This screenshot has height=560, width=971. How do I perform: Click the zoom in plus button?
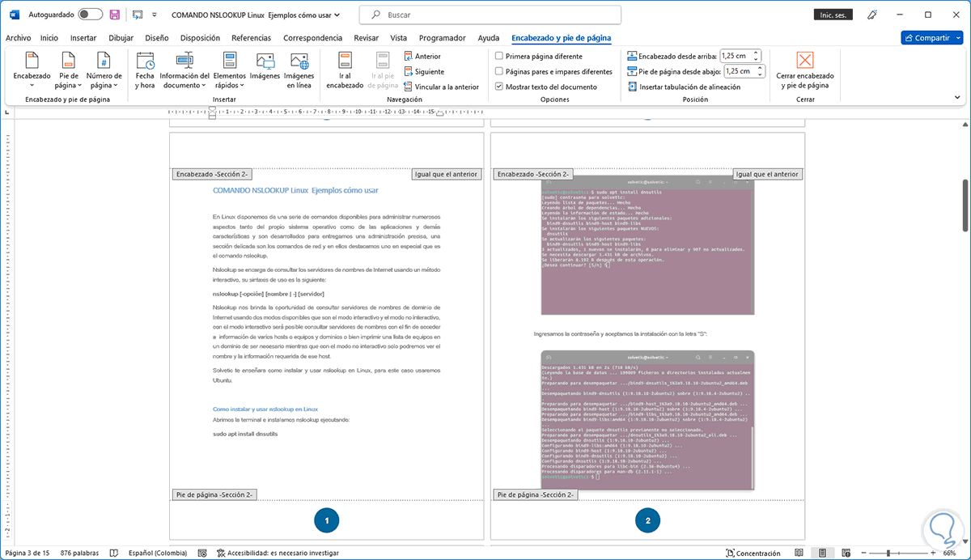coord(932,554)
